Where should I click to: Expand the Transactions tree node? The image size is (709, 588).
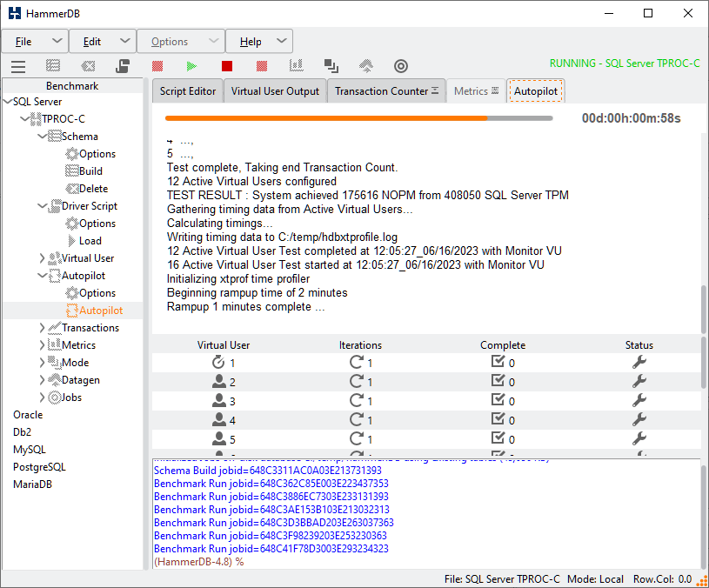pyautogui.click(x=42, y=328)
